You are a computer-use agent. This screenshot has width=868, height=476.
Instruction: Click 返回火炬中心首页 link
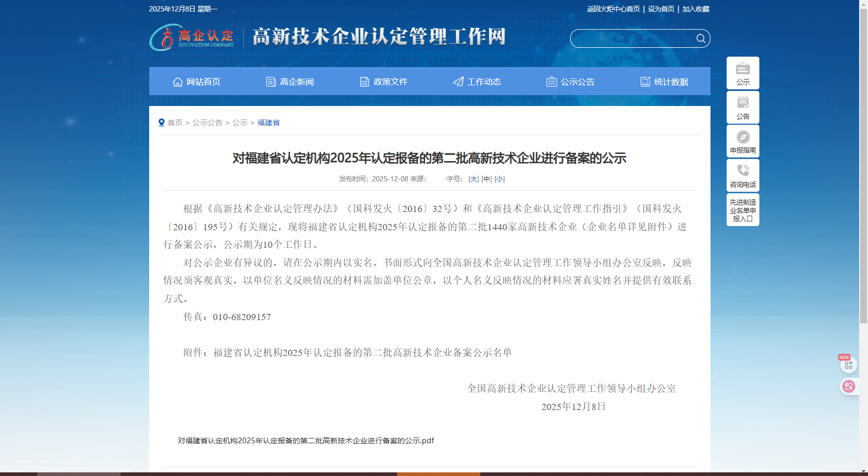[613, 9]
